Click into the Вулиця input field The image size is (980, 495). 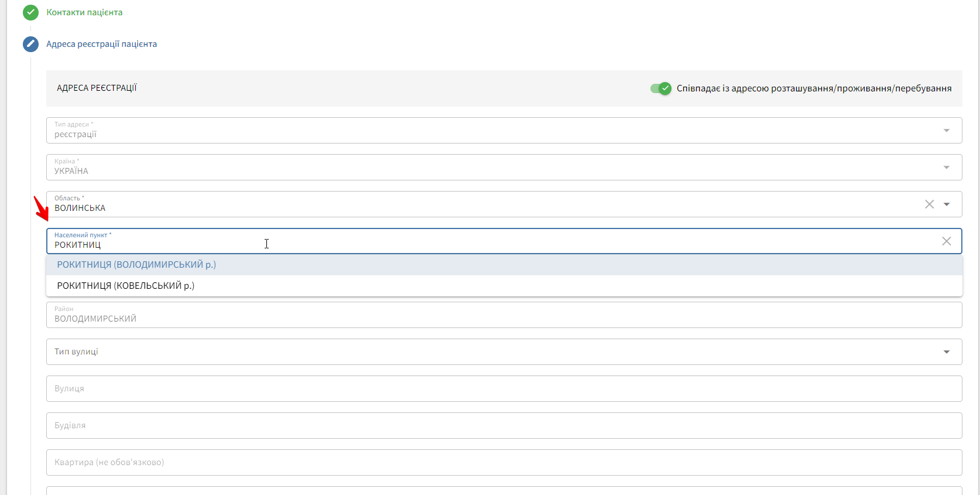click(x=503, y=389)
